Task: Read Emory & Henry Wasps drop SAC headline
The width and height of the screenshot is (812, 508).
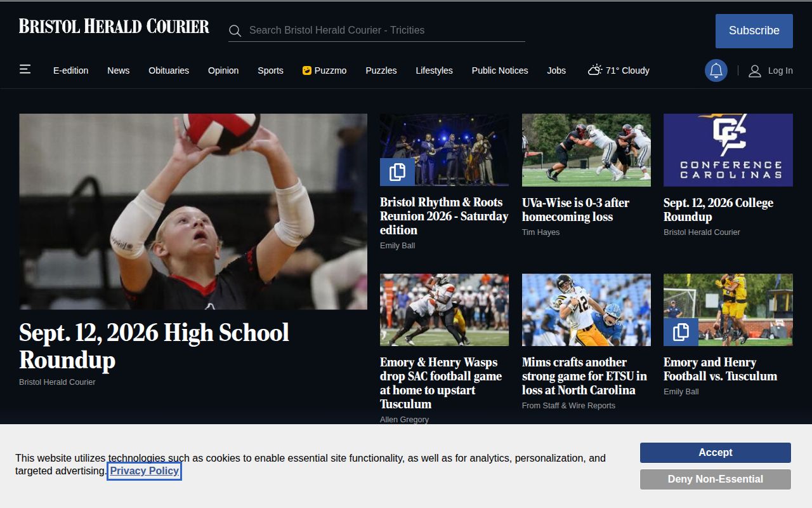Action: pyautogui.click(x=441, y=383)
